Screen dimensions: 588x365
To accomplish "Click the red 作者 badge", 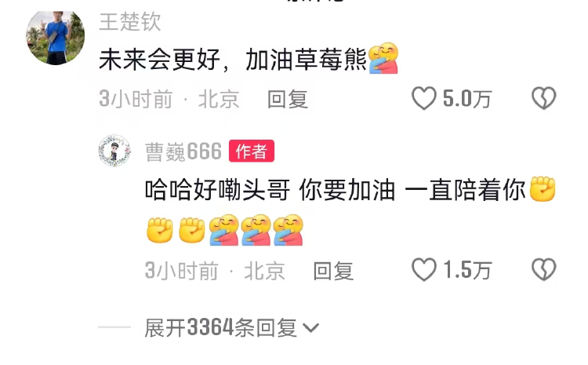I will [x=252, y=151].
